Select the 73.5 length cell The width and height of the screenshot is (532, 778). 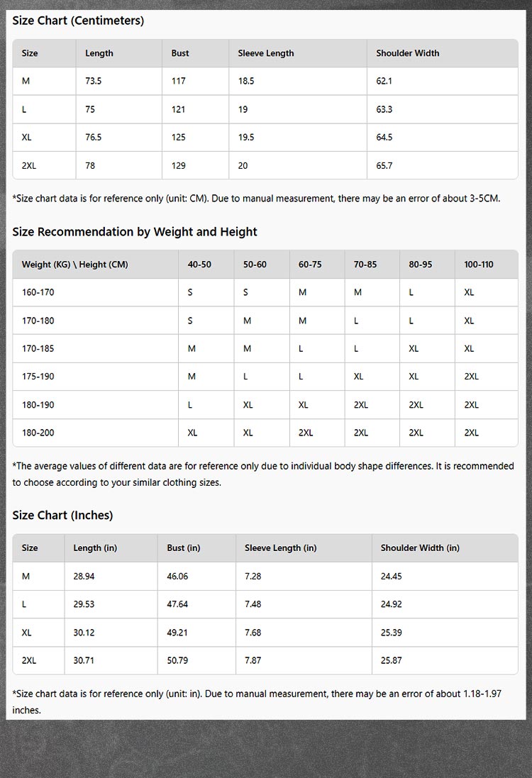point(94,81)
